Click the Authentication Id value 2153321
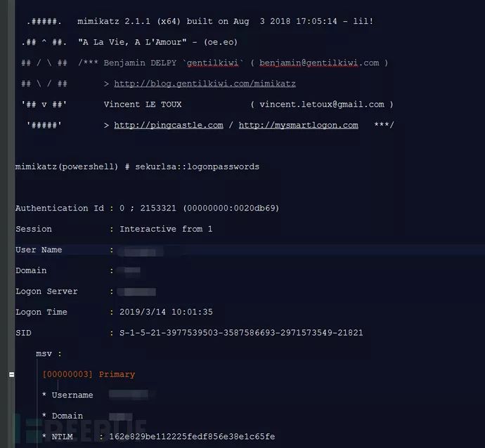485x448 pixels. pos(158,209)
